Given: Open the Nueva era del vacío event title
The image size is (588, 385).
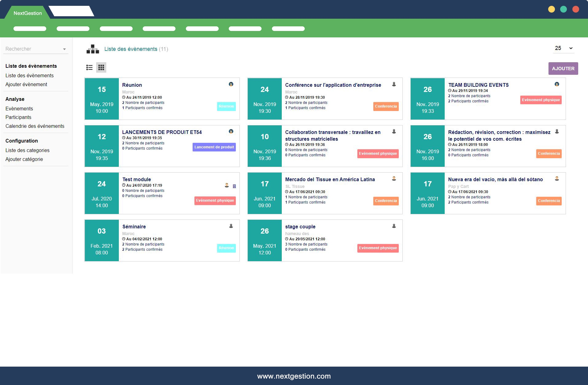Looking at the screenshot, I should pos(495,179).
